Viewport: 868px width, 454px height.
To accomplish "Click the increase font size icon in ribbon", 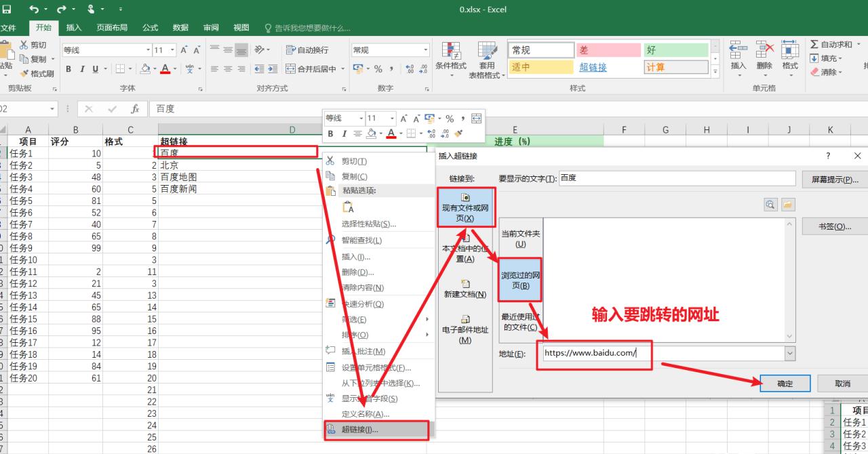I will 184,50.
